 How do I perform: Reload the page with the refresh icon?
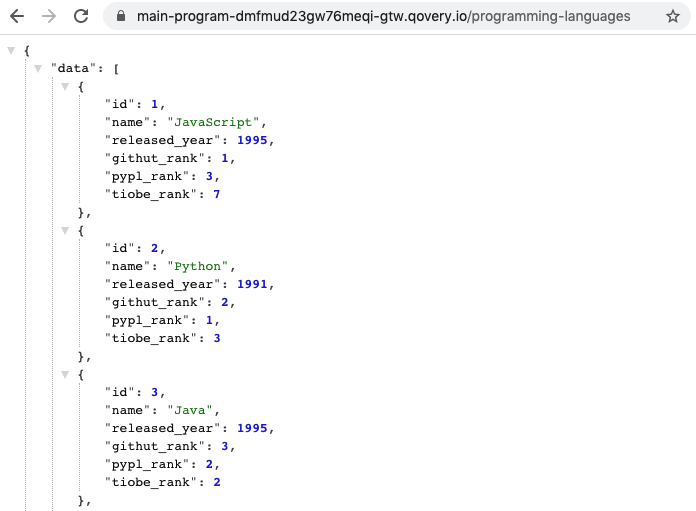tap(81, 16)
